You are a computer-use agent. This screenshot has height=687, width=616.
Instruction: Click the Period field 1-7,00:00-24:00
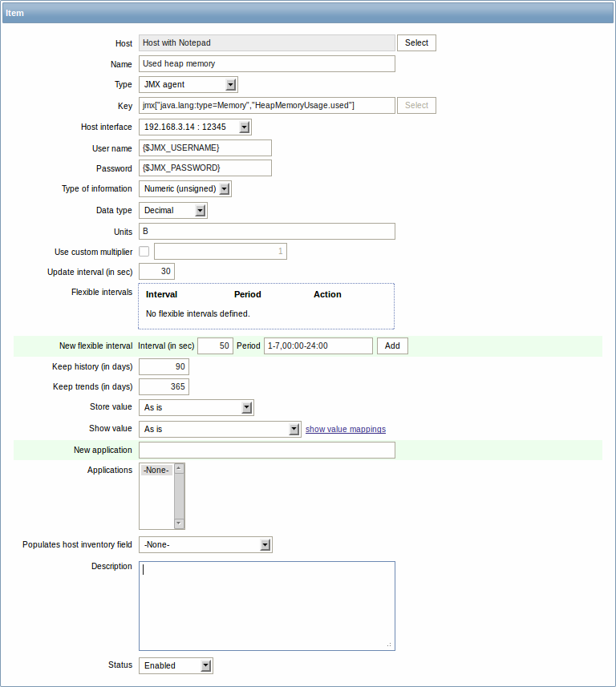(318, 346)
